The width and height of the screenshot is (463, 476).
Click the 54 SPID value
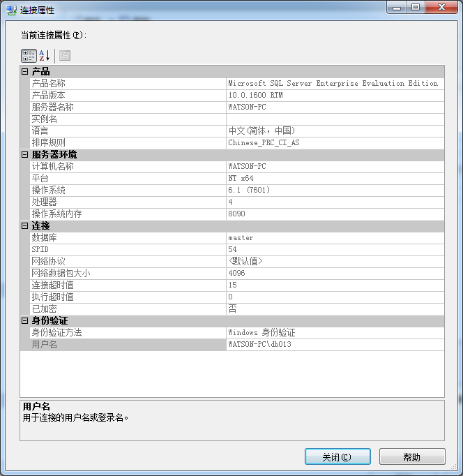pos(232,249)
